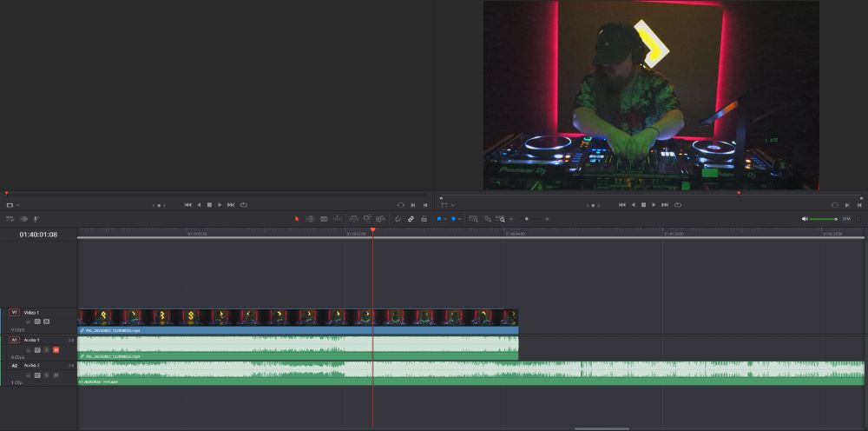Screen dimensions: 868x431
Task: Unmute Audio 1 with red M button
Action: (x=56, y=350)
